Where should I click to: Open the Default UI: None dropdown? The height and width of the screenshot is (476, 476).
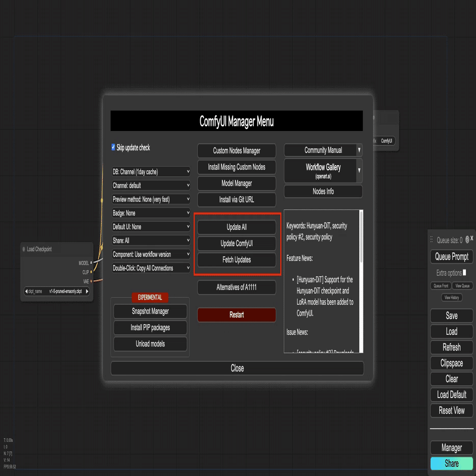coord(151,227)
